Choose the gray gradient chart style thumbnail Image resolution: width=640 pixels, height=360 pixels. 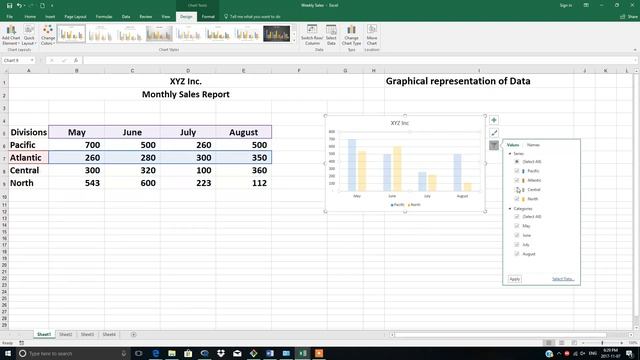[x=159, y=34]
